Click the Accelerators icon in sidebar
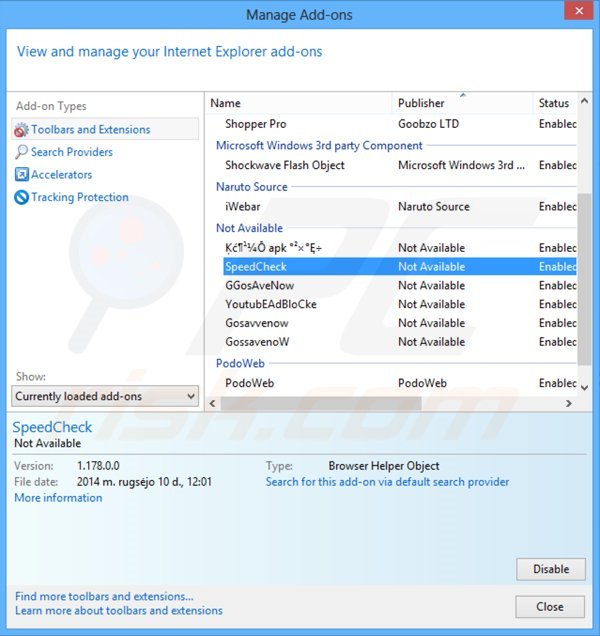Screen dimensions: 600x636 pyautogui.click(x=21, y=175)
